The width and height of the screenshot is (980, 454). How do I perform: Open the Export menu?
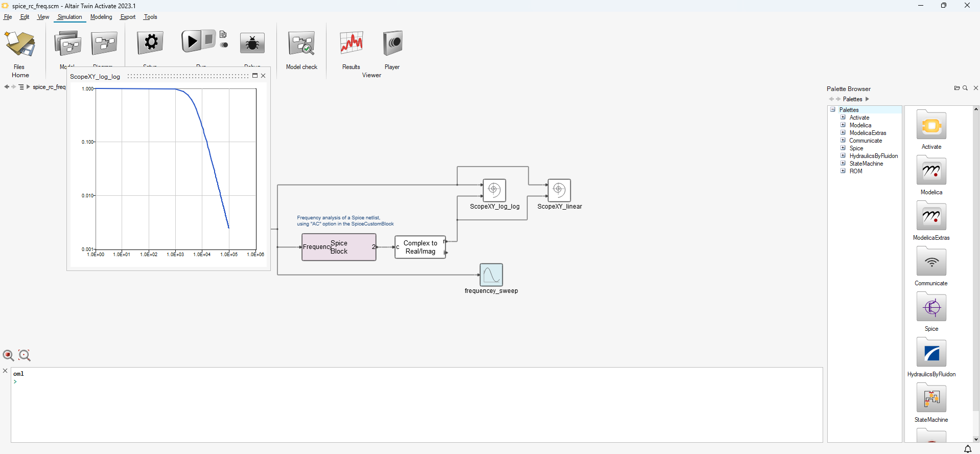[128, 17]
